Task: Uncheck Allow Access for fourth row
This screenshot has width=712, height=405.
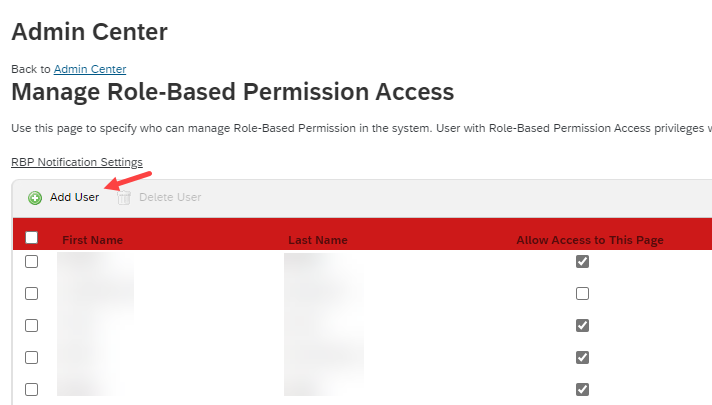Action: [582, 358]
